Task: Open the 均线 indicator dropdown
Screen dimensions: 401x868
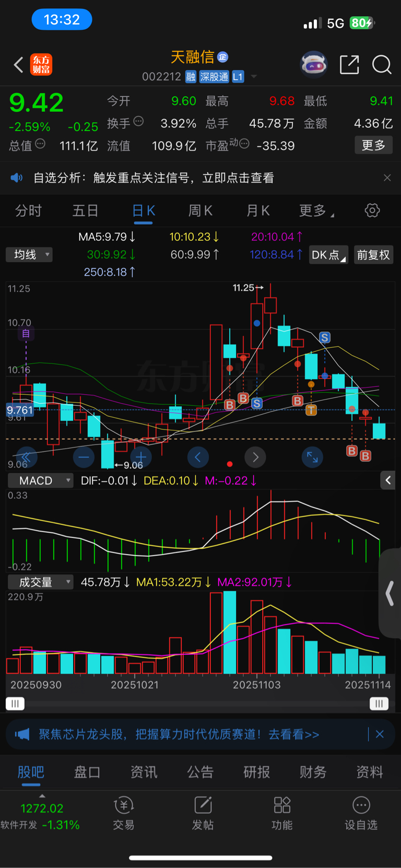Action: [x=29, y=255]
